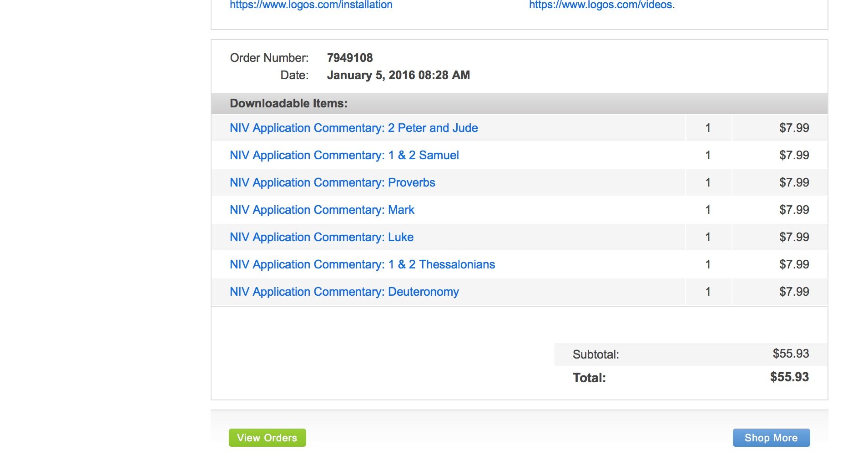Click the quantity 1 in 1 & 2 Samuel row
Image resolution: width=868 pixels, height=455 pixels.
click(x=708, y=155)
